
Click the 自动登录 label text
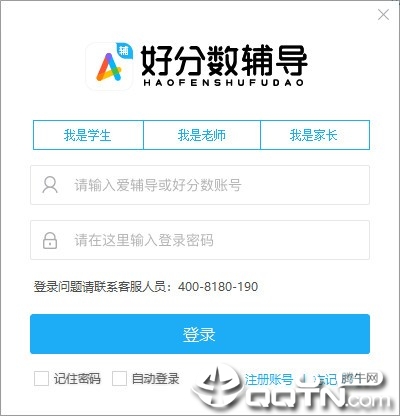point(156,379)
